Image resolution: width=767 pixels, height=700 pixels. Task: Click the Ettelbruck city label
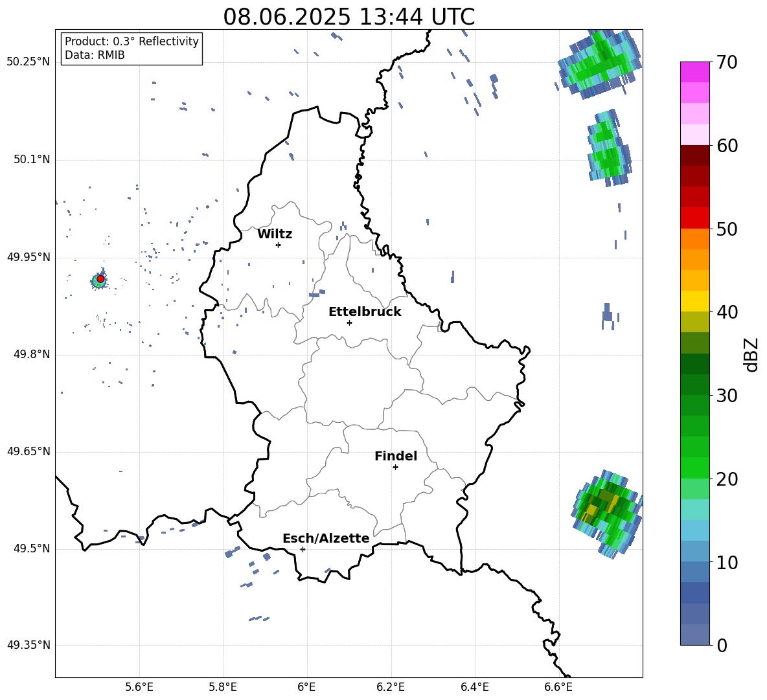pyautogui.click(x=365, y=312)
